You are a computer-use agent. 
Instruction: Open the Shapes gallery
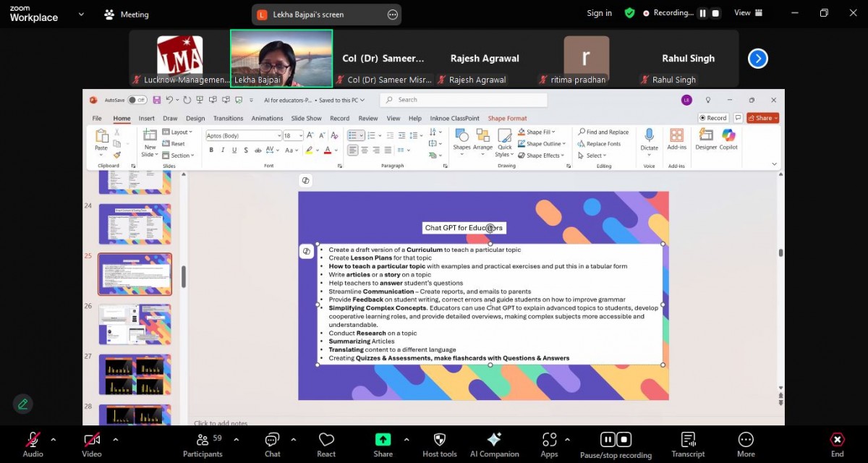(461, 140)
